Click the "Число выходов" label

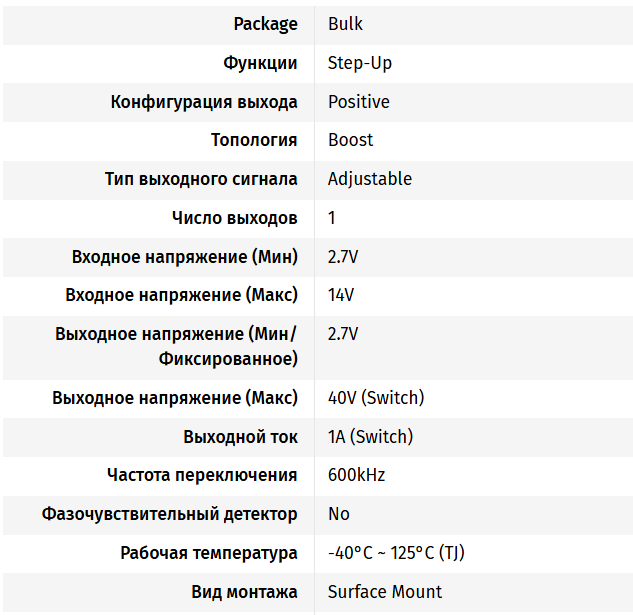click(x=234, y=218)
